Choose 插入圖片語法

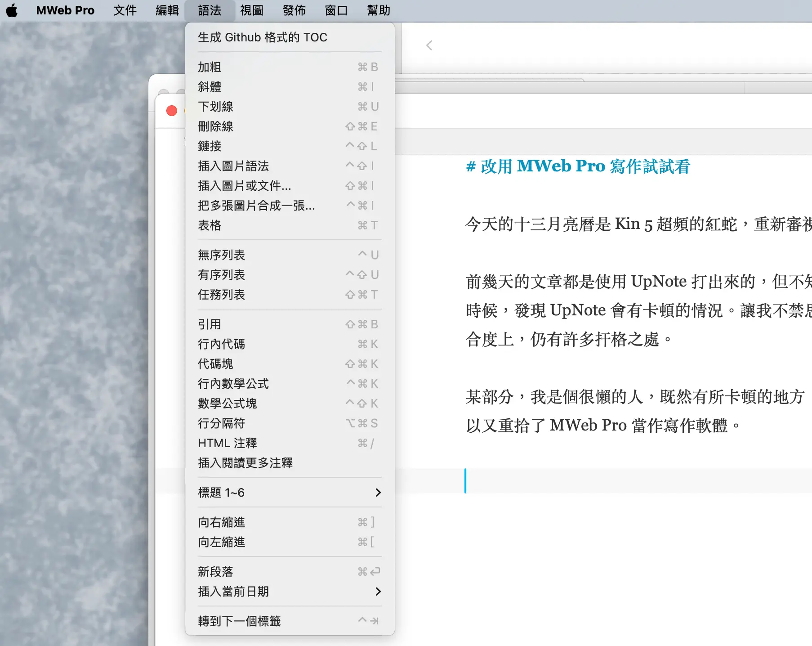click(x=290, y=166)
